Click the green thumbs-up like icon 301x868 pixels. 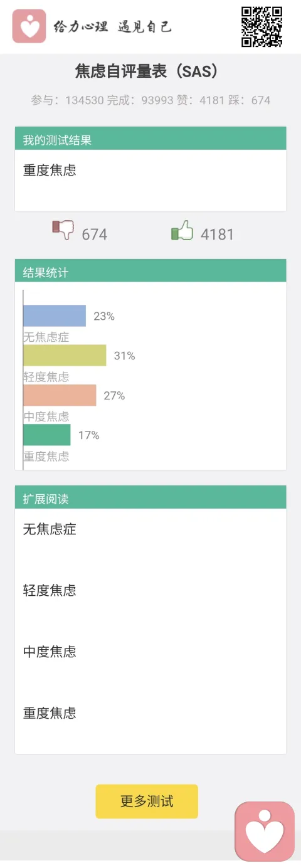click(x=182, y=230)
